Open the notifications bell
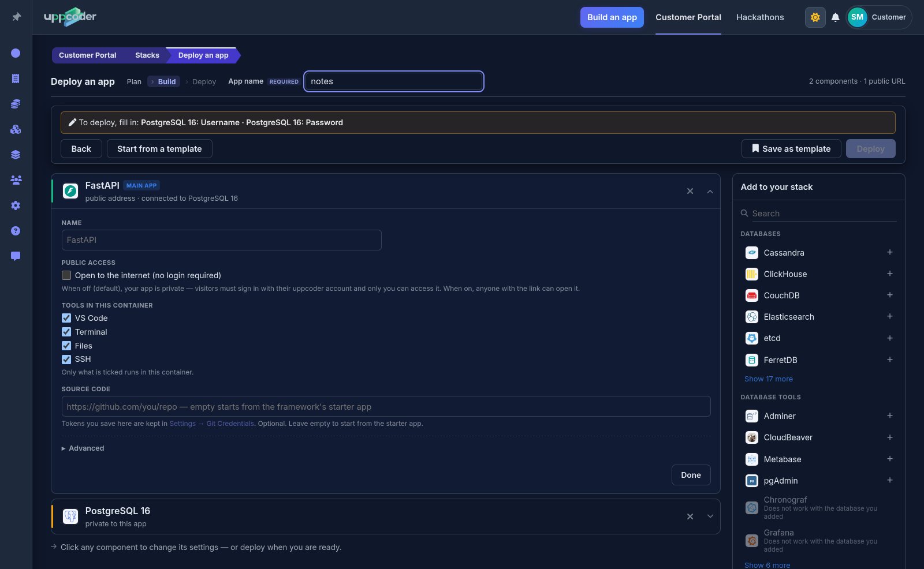 835,17
